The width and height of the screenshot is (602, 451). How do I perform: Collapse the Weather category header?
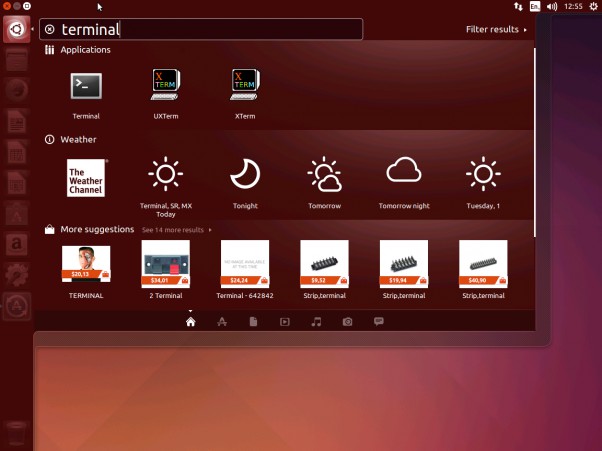tap(71, 139)
